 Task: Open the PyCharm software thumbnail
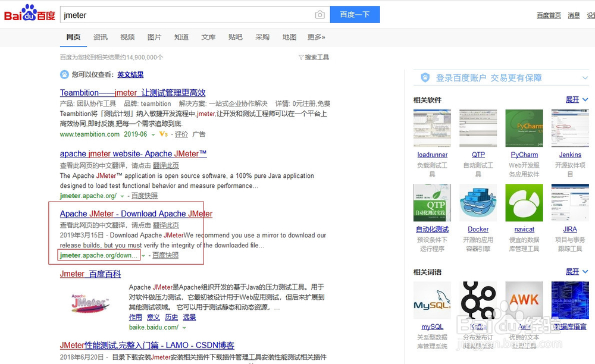pos(524,128)
